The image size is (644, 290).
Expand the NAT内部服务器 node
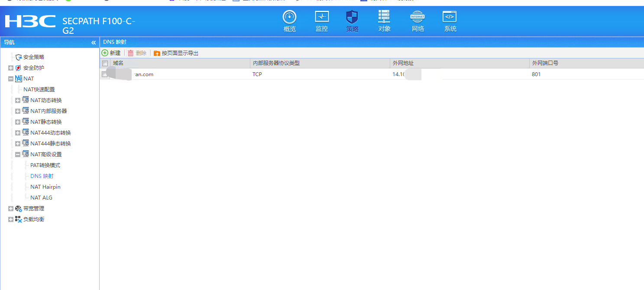point(18,111)
